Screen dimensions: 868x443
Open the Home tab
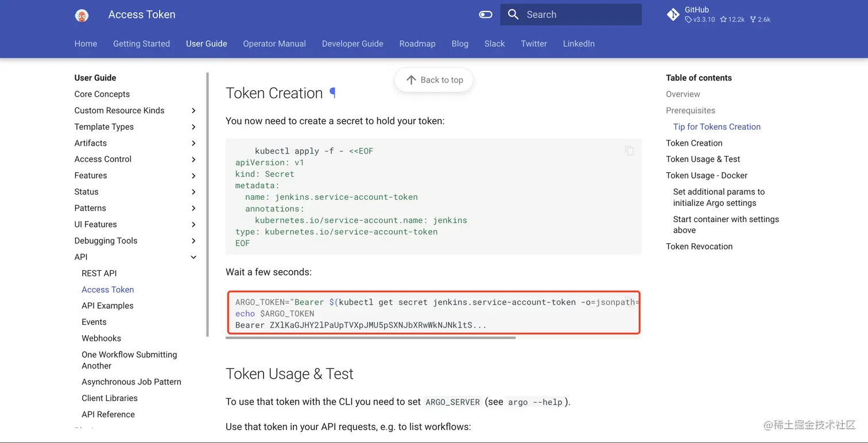click(x=86, y=44)
